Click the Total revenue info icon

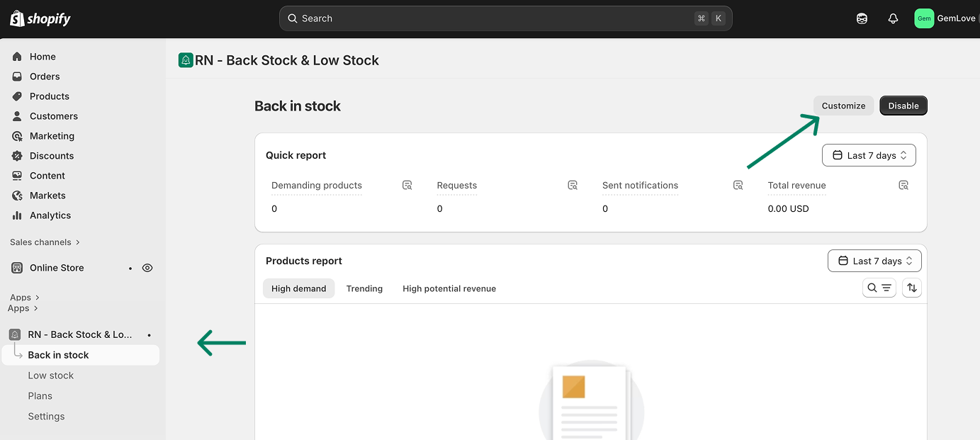[903, 185]
